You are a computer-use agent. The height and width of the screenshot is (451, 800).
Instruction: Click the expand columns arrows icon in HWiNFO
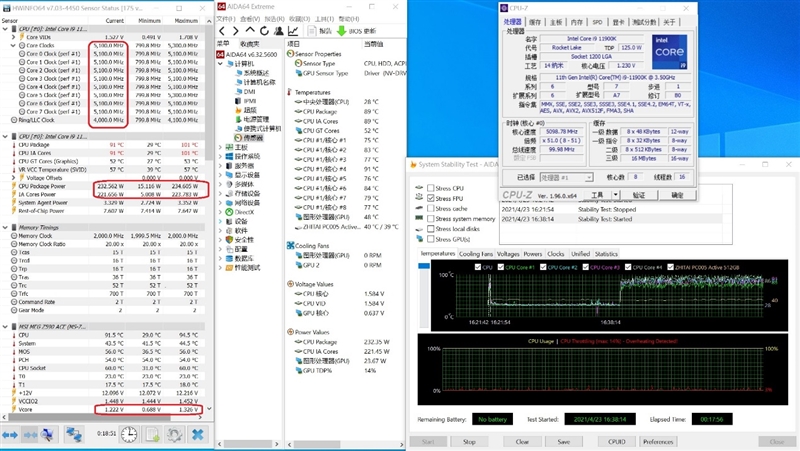point(10,435)
